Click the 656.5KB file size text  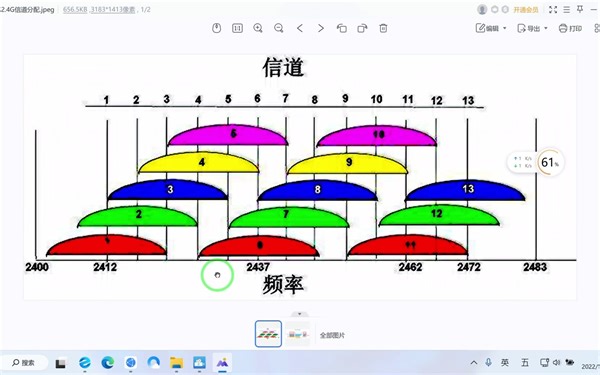click(x=75, y=10)
